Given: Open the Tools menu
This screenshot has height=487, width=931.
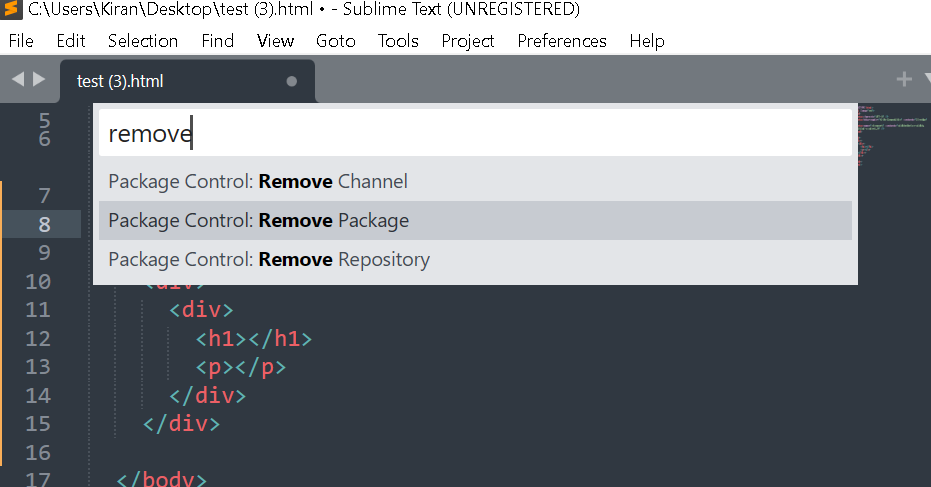Looking at the screenshot, I should tap(398, 41).
